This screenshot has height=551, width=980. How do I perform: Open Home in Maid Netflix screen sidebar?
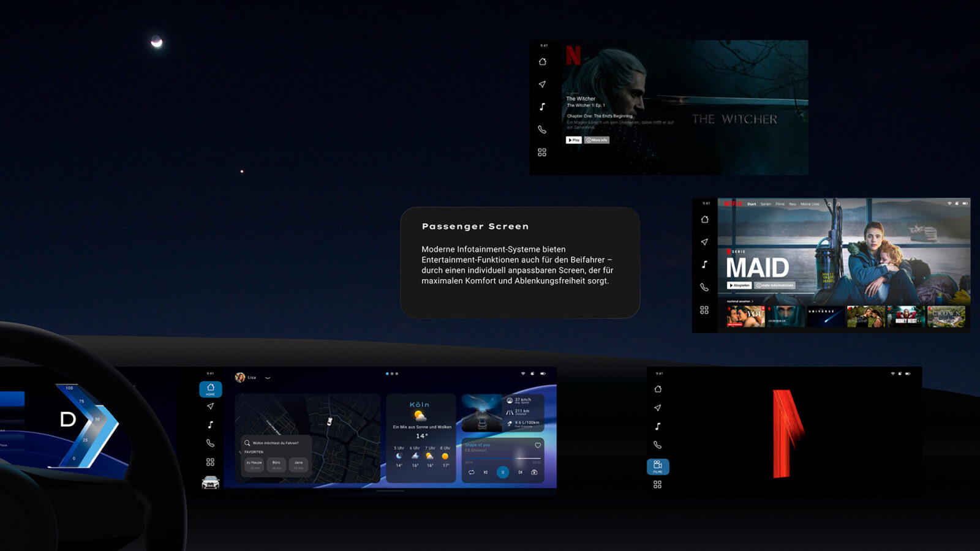click(x=704, y=219)
